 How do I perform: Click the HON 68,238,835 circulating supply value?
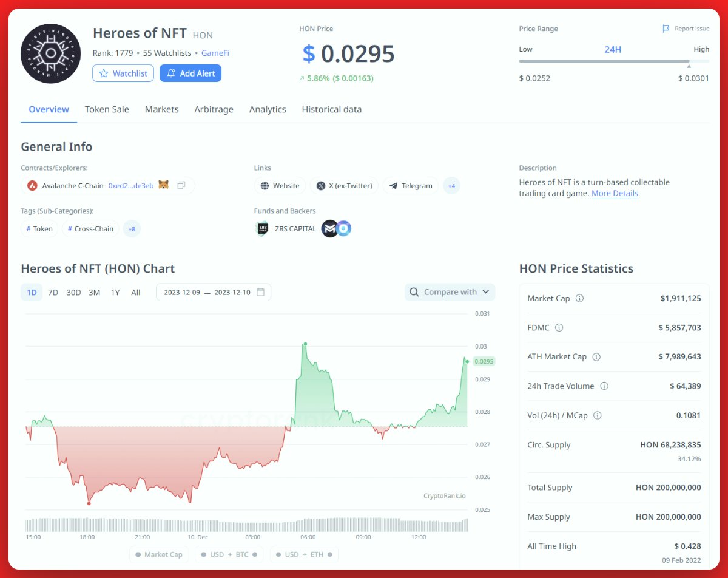coord(670,445)
